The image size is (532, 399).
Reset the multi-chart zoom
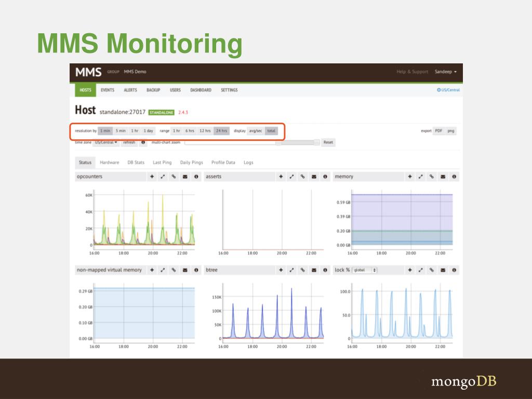click(328, 142)
